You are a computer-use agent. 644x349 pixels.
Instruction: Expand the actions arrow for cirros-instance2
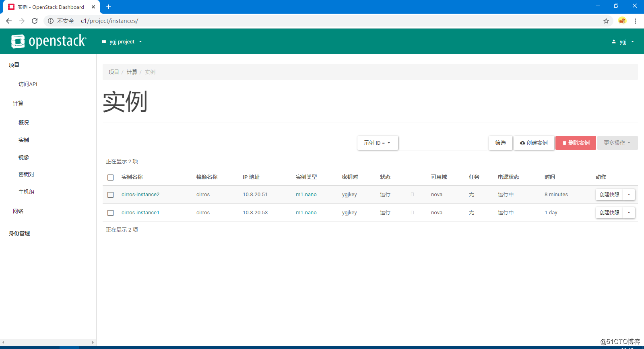(x=629, y=195)
